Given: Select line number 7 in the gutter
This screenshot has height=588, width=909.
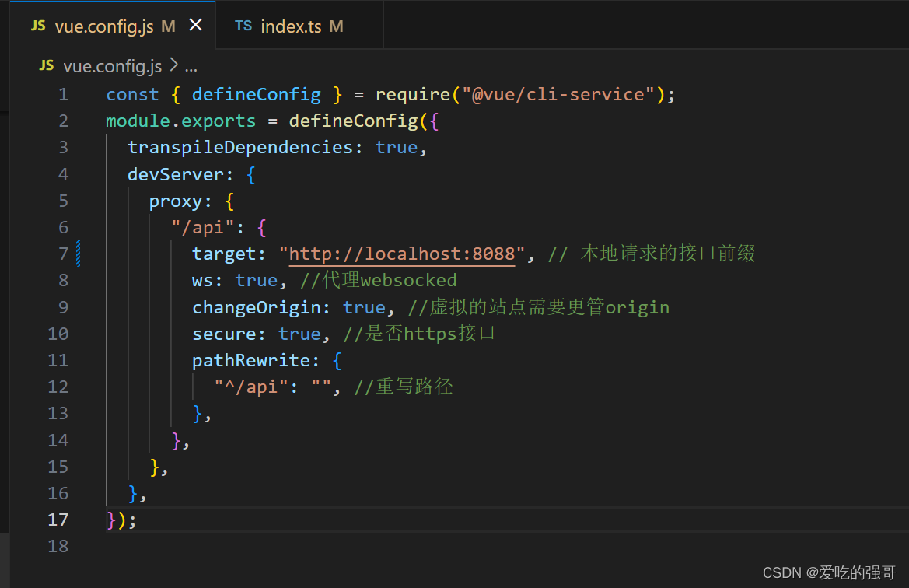Looking at the screenshot, I should [x=62, y=254].
